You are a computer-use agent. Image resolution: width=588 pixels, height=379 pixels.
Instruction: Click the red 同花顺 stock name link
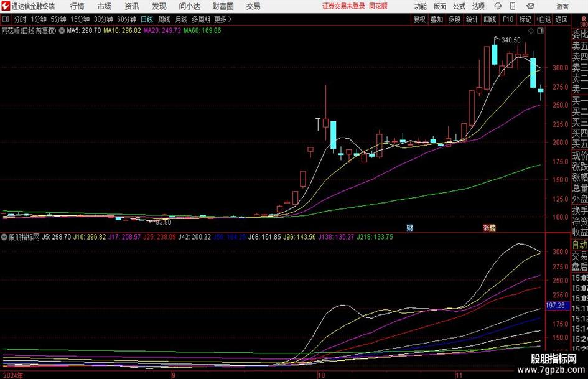[378, 6]
